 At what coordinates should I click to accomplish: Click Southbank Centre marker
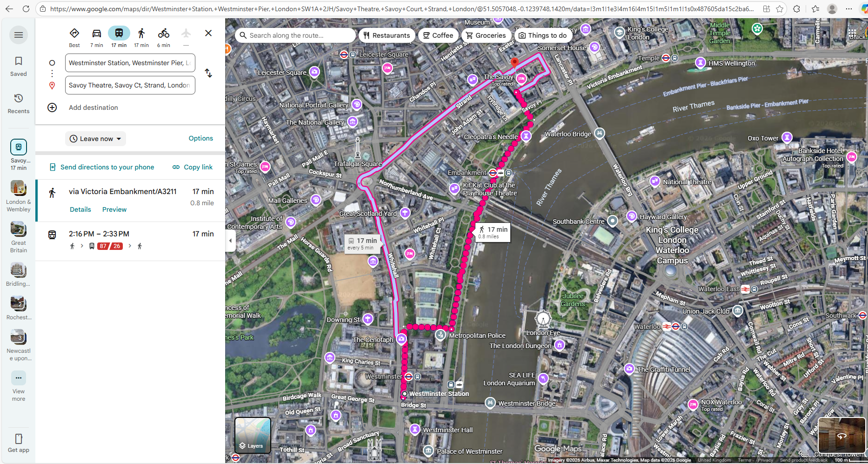pos(613,221)
